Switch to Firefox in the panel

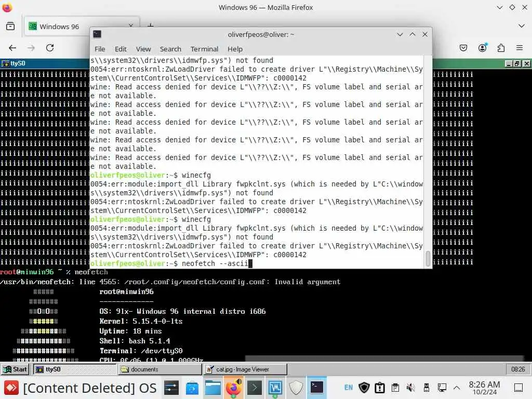234,388
